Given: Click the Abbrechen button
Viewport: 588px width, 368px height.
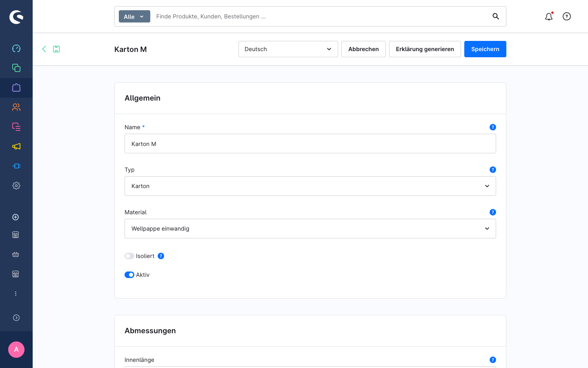Looking at the screenshot, I should coord(363,49).
